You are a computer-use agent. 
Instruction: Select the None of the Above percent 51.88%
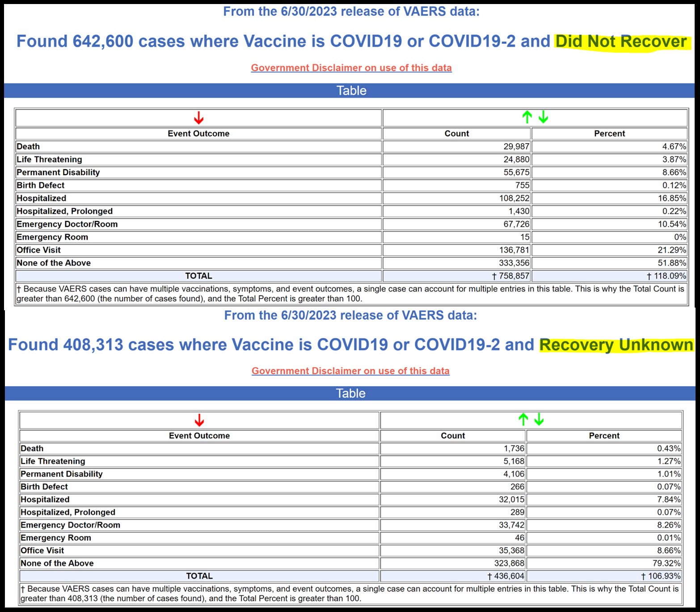[x=672, y=263]
